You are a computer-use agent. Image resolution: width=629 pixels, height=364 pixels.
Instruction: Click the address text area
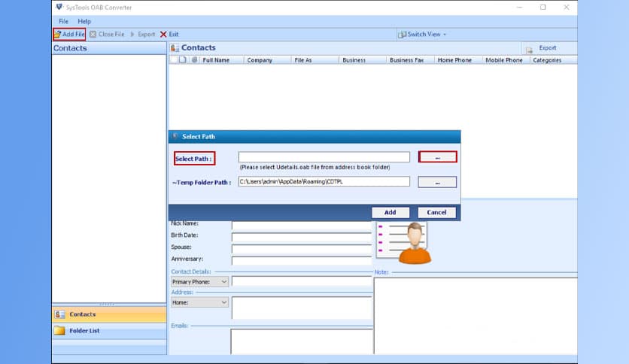302,308
